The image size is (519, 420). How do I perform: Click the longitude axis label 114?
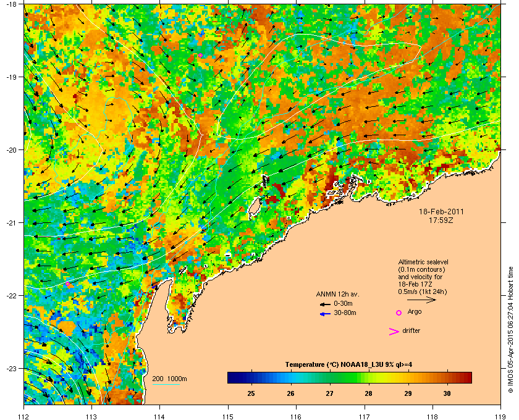coord(159,417)
